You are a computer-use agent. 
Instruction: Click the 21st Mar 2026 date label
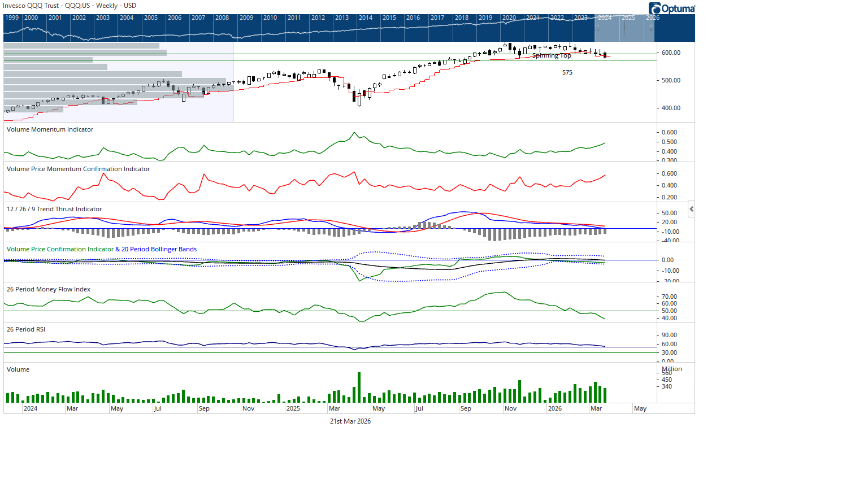[x=350, y=421]
